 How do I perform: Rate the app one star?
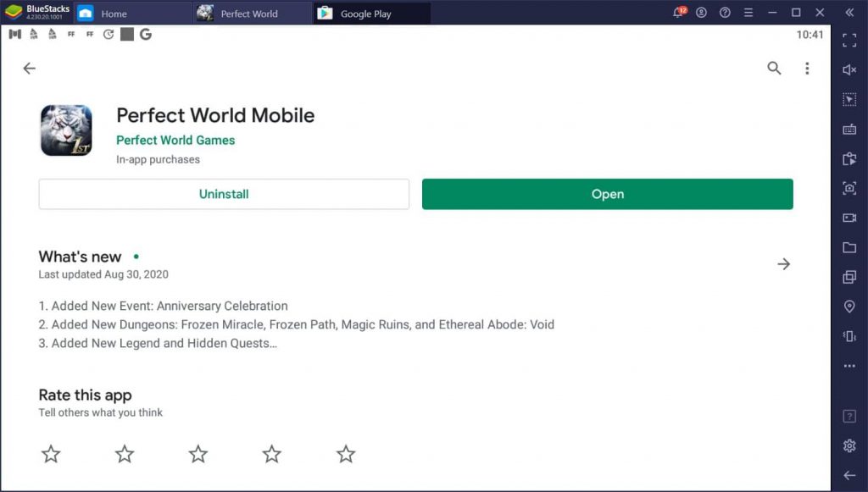(51, 454)
